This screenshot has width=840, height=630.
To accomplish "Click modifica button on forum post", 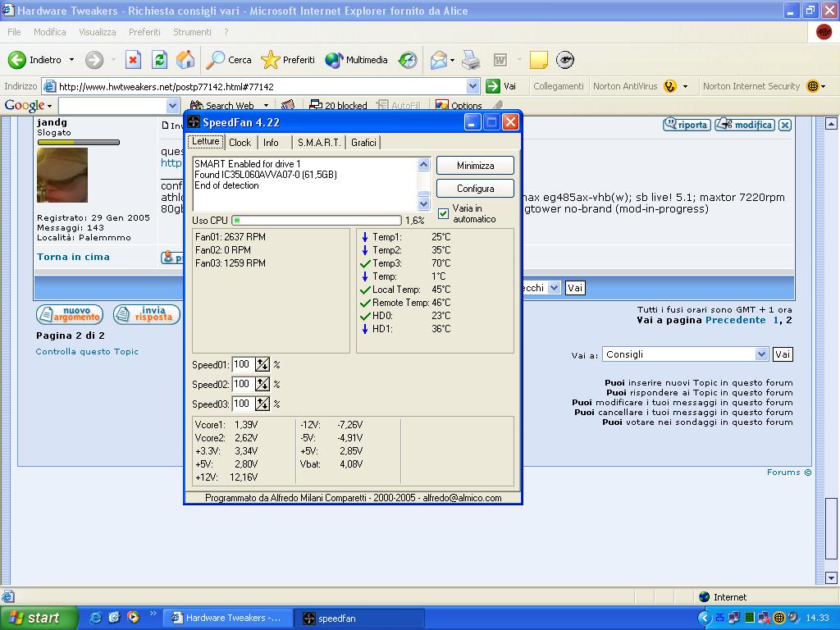I will 745,125.
